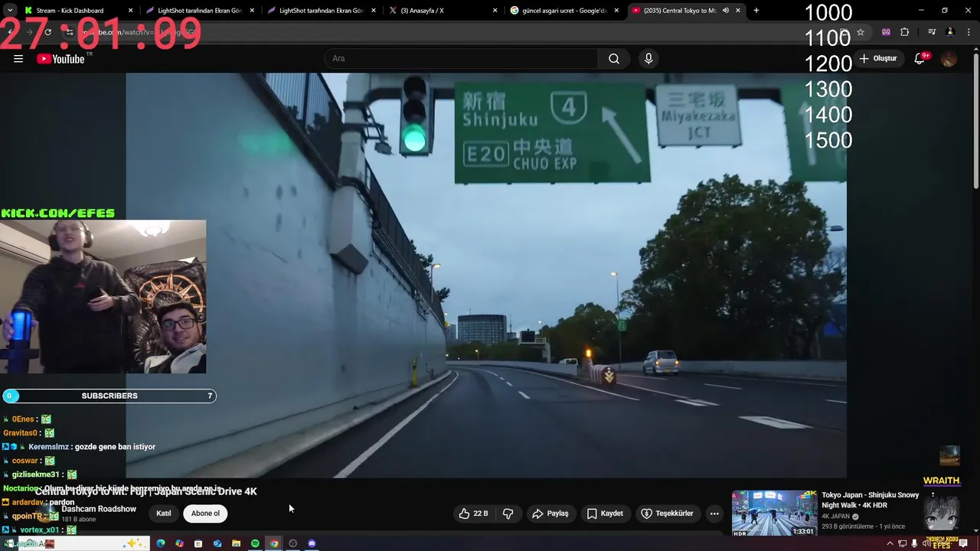The width and height of the screenshot is (980, 551).
Task: Open the purple browser extension icon
Action: tap(886, 32)
